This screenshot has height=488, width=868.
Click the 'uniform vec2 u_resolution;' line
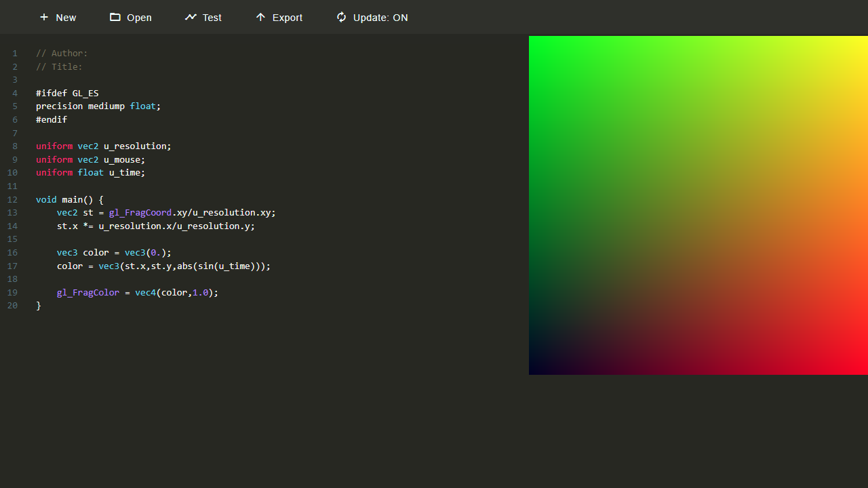point(104,146)
